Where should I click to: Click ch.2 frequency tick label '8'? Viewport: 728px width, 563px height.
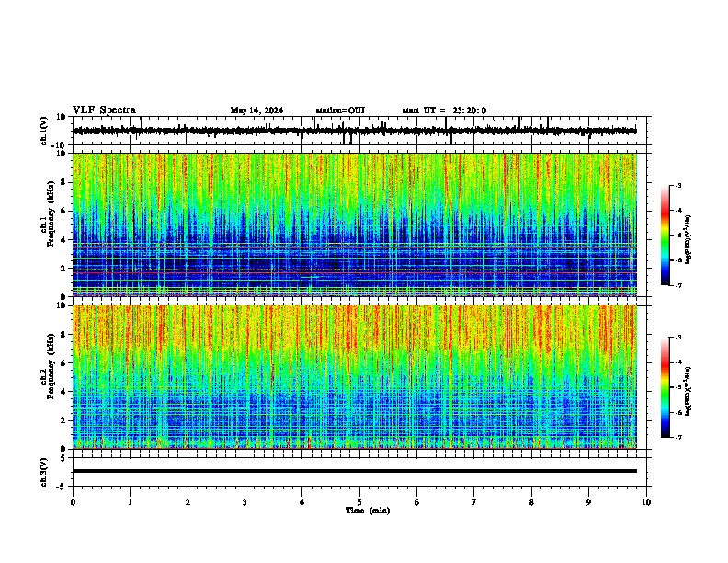tap(64, 335)
